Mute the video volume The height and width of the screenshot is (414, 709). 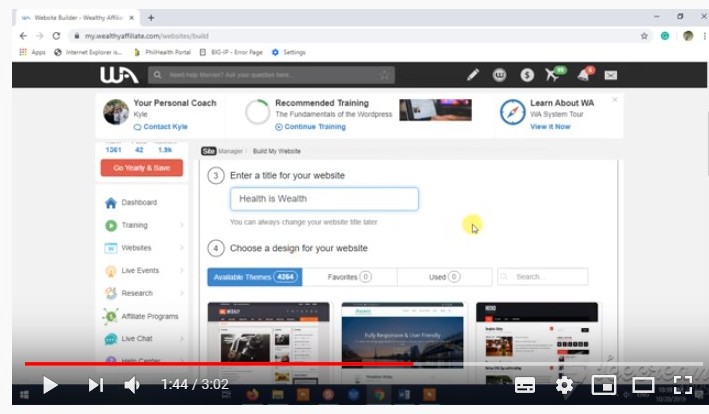point(132,385)
